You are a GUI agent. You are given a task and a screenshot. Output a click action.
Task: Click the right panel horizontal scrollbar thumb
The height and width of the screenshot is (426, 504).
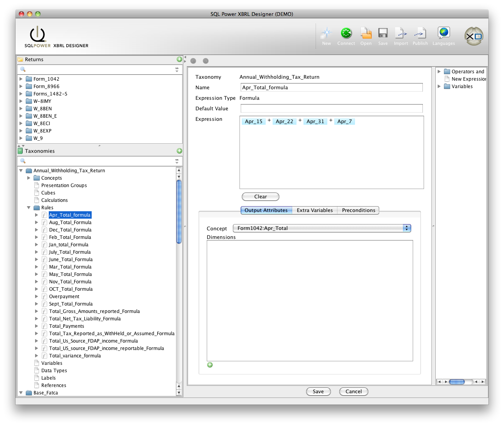pos(456,382)
